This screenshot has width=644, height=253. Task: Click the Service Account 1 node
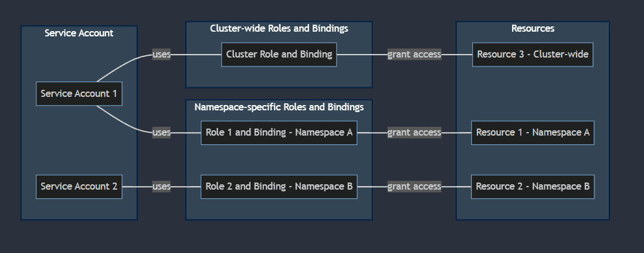[79, 94]
